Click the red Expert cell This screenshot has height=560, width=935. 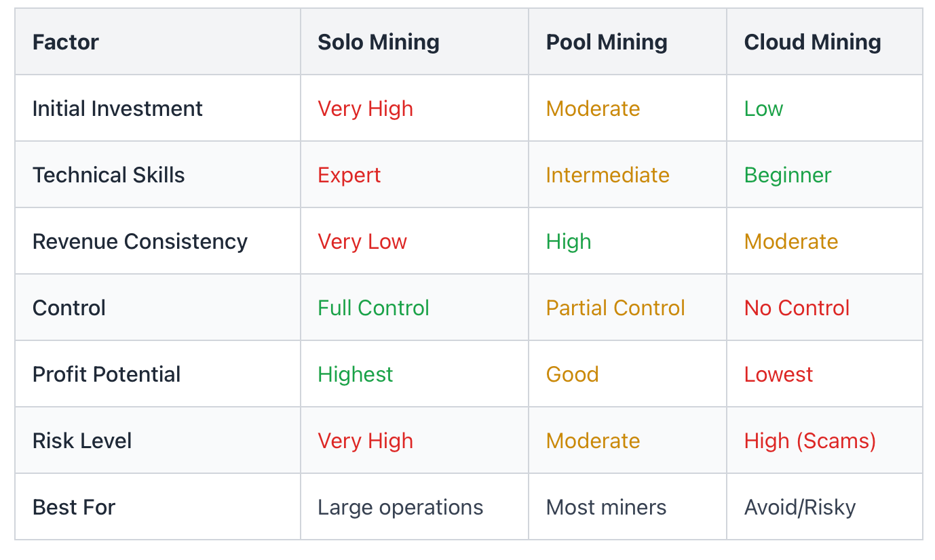click(x=349, y=175)
